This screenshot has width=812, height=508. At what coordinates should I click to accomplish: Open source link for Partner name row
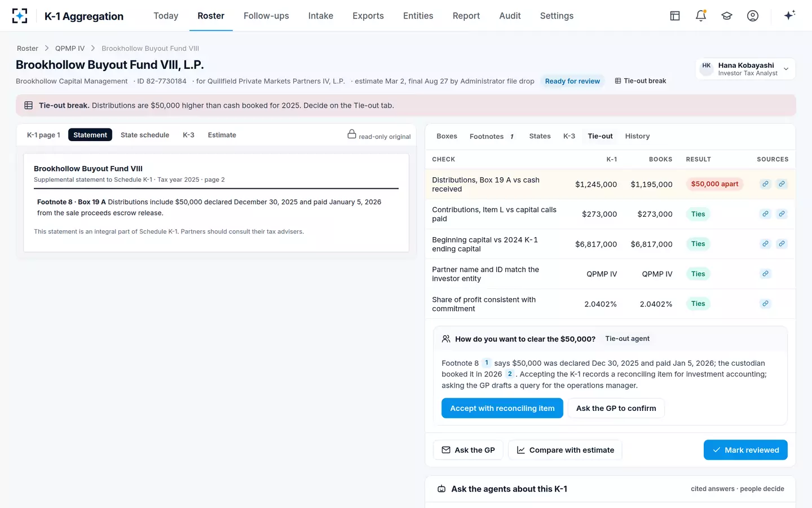[765, 274]
